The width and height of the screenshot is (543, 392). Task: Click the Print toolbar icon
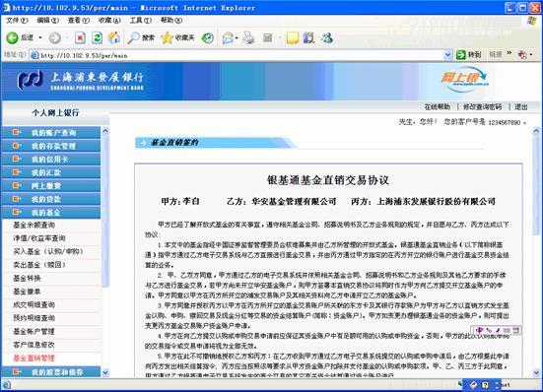pyautogui.click(x=248, y=37)
